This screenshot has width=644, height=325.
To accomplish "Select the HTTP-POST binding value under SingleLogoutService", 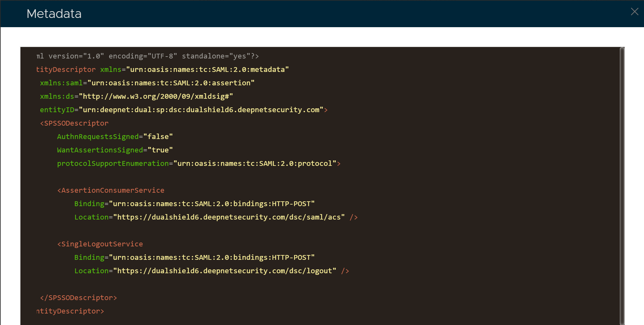I will coord(212,258).
